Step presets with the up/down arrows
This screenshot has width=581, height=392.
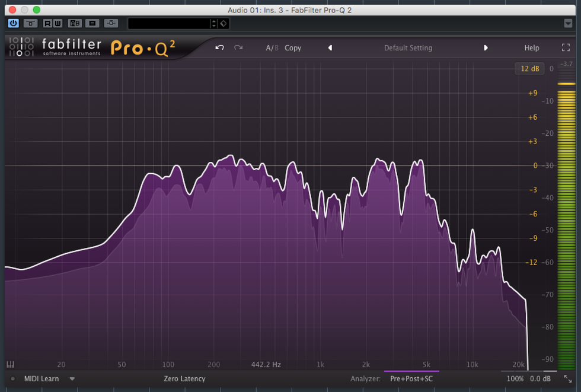click(214, 23)
